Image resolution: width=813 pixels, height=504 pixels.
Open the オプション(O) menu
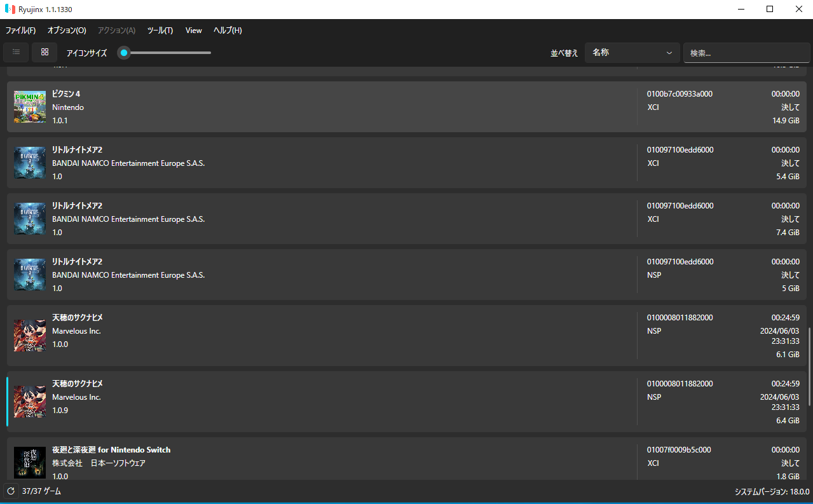click(x=67, y=31)
